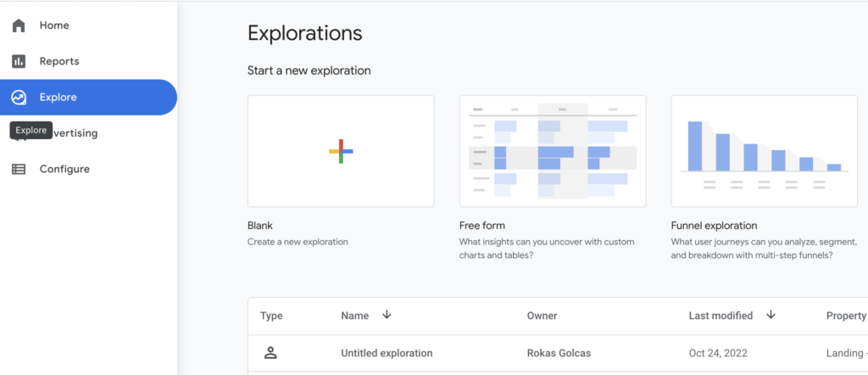Image resolution: width=868 pixels, height=375 pixels.
Task: Open Reports in sidebar
Action: pos(88,61)
